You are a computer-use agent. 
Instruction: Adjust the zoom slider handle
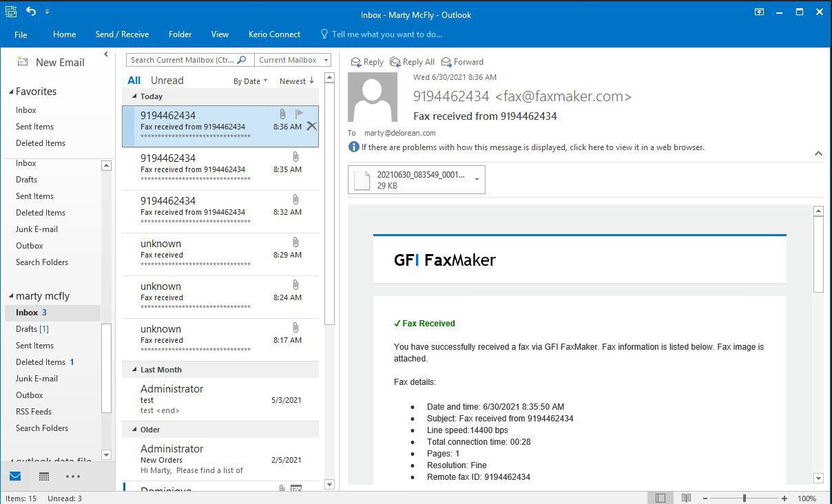(744, 498)
